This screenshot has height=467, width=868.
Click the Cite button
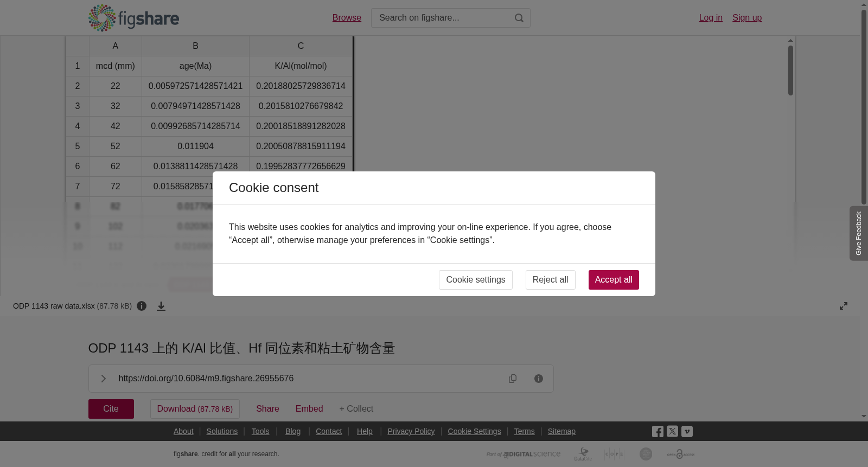click(x=111, y=409)
